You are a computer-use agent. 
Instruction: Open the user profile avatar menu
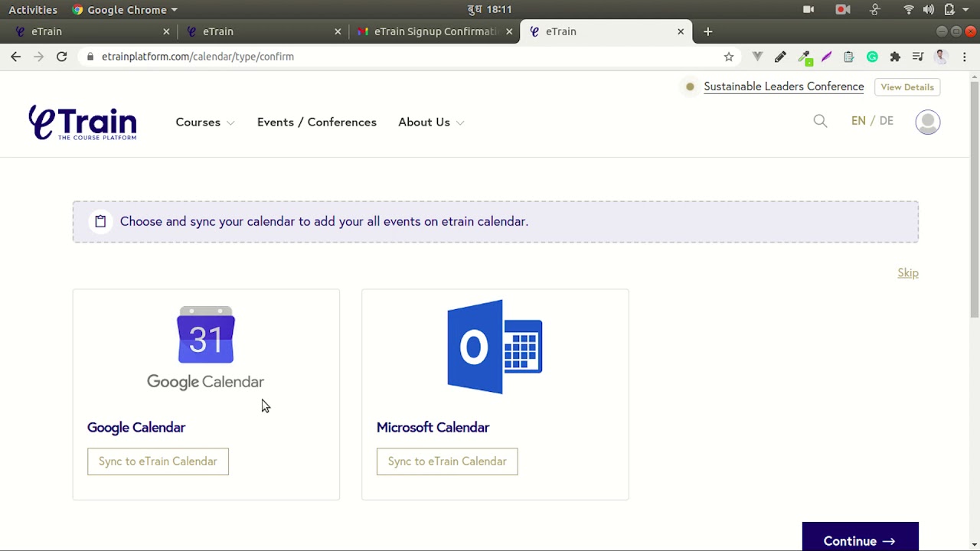click(927, 122)
